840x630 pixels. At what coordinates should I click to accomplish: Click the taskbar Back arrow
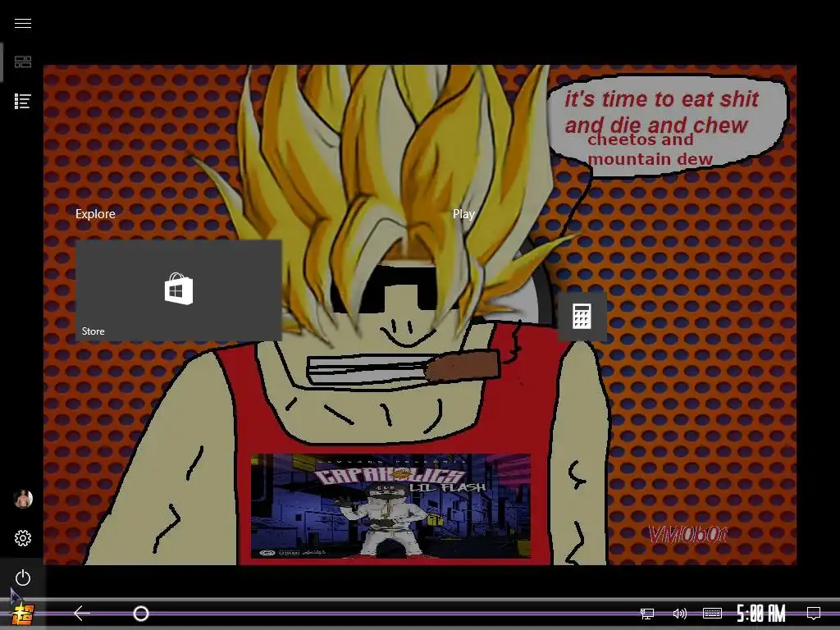tap(81, 613)
